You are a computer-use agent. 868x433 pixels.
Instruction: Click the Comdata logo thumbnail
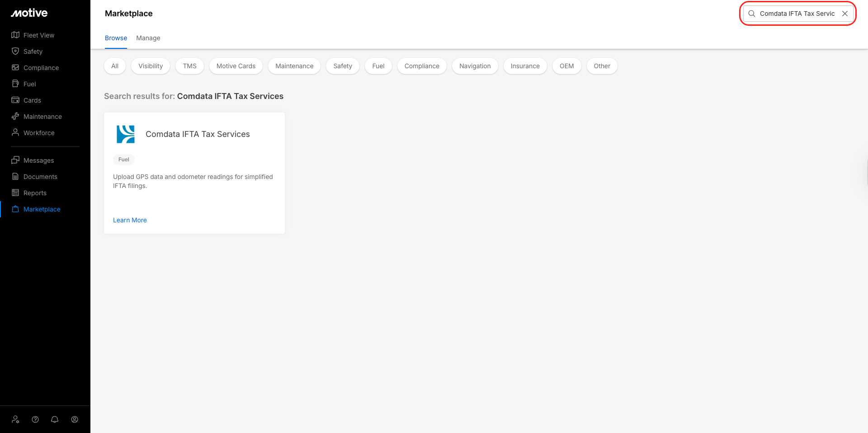126,134
